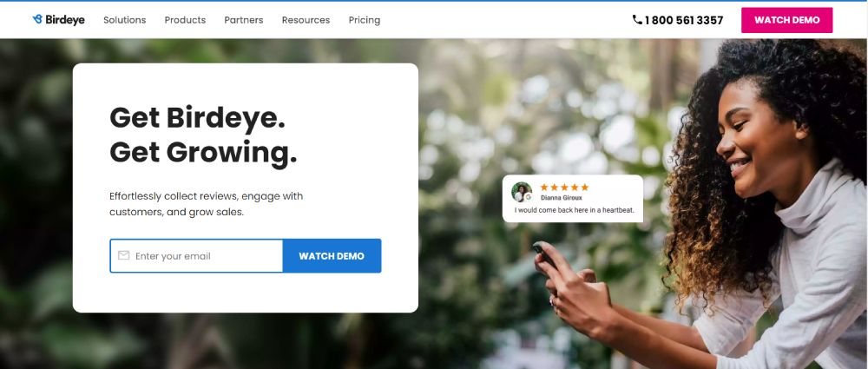Click the blue WATCH DEMO button
Image resolution: width=868 pixels, height=369 pixels.
click(332, 256)
